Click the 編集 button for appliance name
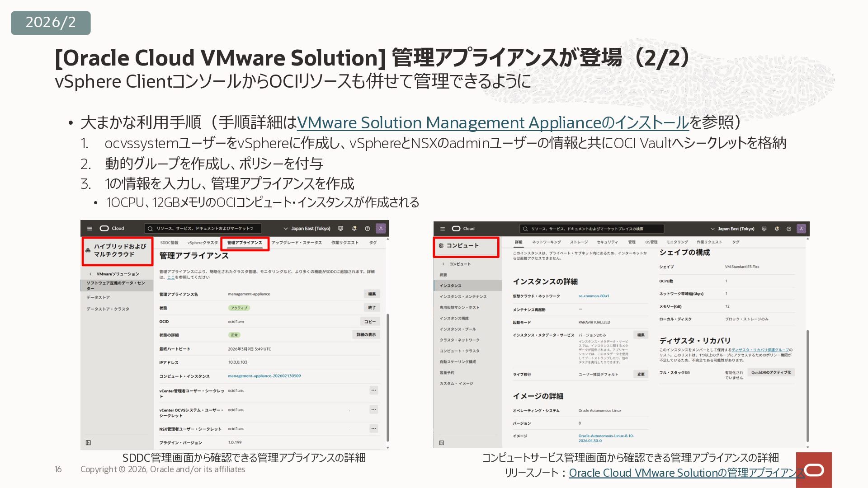Image resolution: width=868 pixels, height=488 pixels. coord(372,294)
